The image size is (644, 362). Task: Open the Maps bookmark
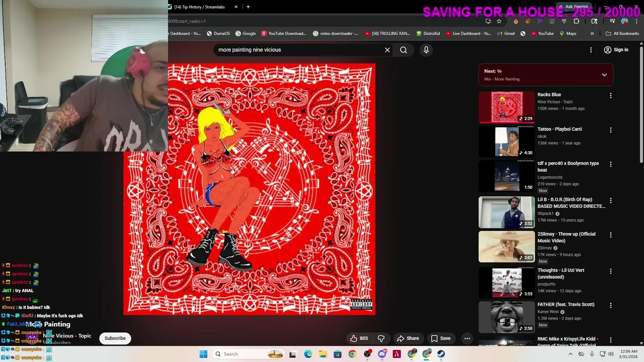[x=568, y=34]
